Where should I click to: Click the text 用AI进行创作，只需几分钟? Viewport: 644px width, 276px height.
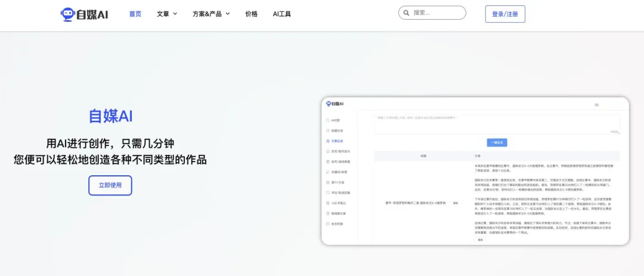(x=110, y=143)
